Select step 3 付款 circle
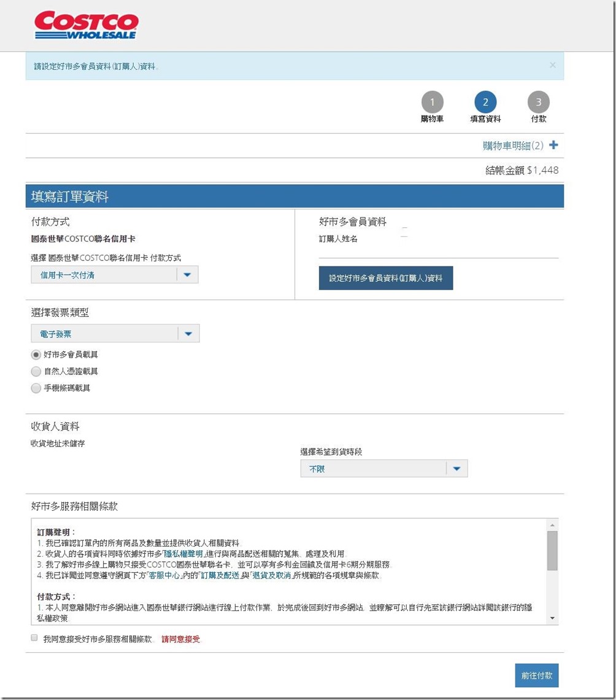Screen dimensions: 616x700 coord(539,102)
